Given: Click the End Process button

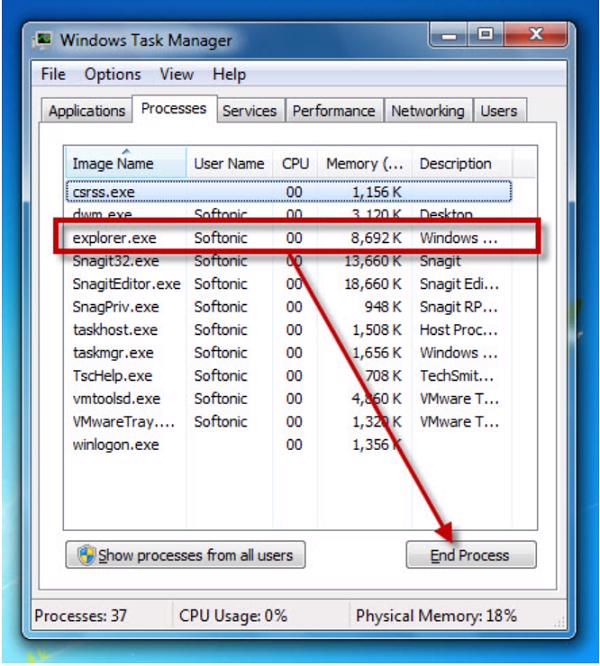Looking at the screenshot, I should tap(470, 555).
